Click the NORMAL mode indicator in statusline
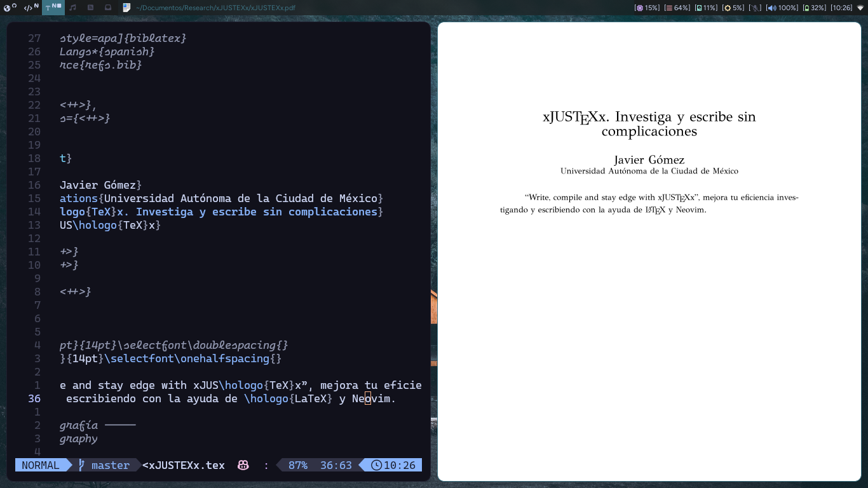868x488 pixels. pos(40,465)
